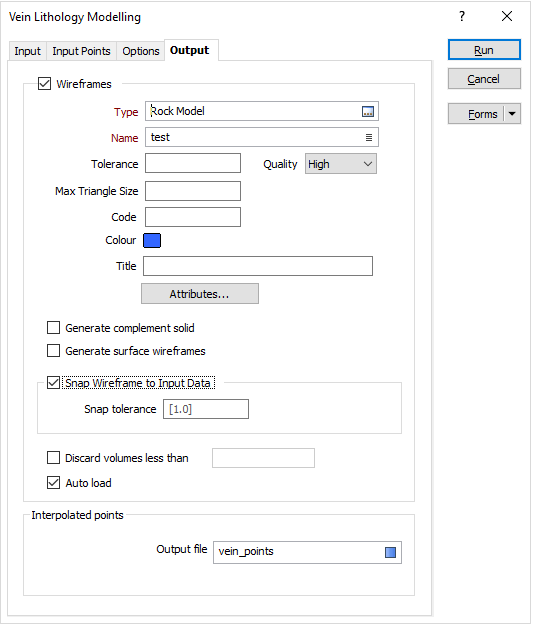The height and width of the screenshot is (628, 533).
Task: Click the question mark help icon
Action: pos(463,16)
